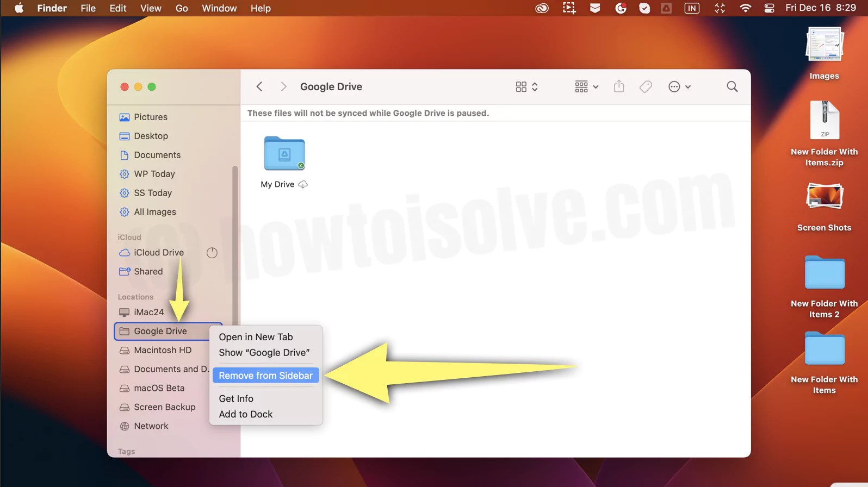Click the Creative Cloud menu bar icon
This screenshot has height=487, width=868.
[542, 8]
